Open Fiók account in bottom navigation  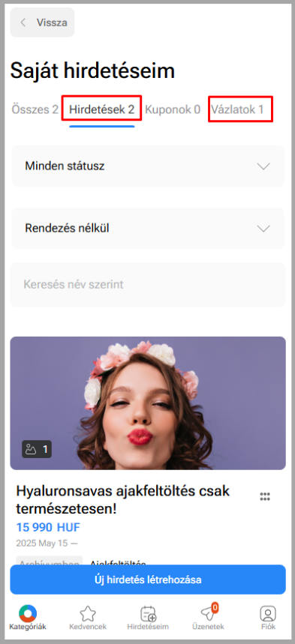coord(268,618)
